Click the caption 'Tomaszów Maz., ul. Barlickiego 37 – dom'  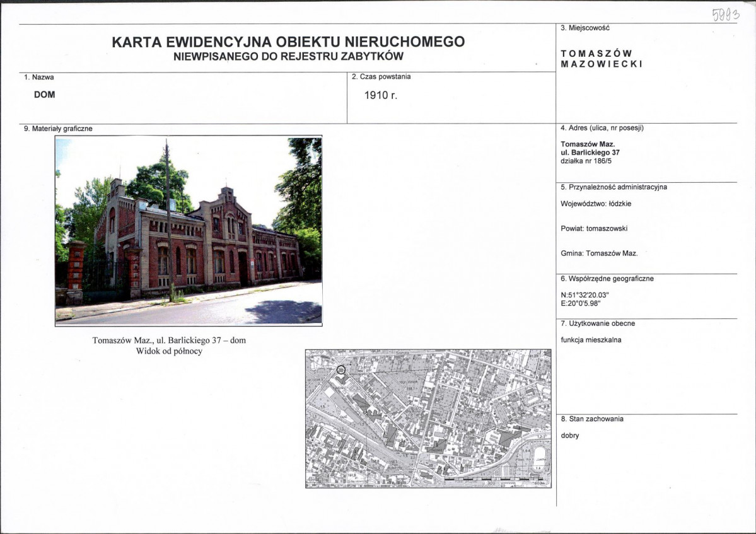pyautogui.click(x=169, y=340)
